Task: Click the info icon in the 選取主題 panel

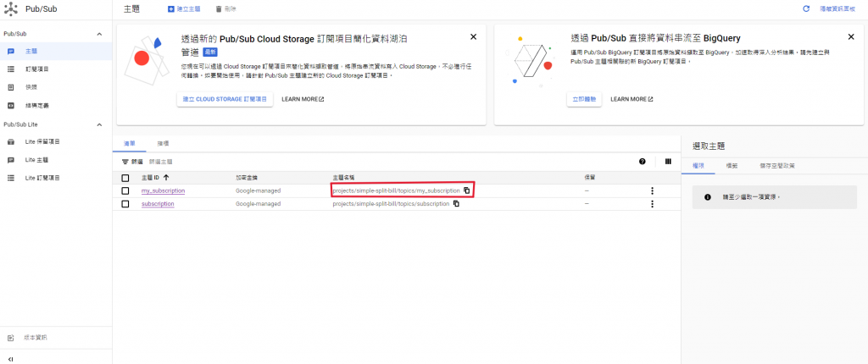Action: pos(708,197)
